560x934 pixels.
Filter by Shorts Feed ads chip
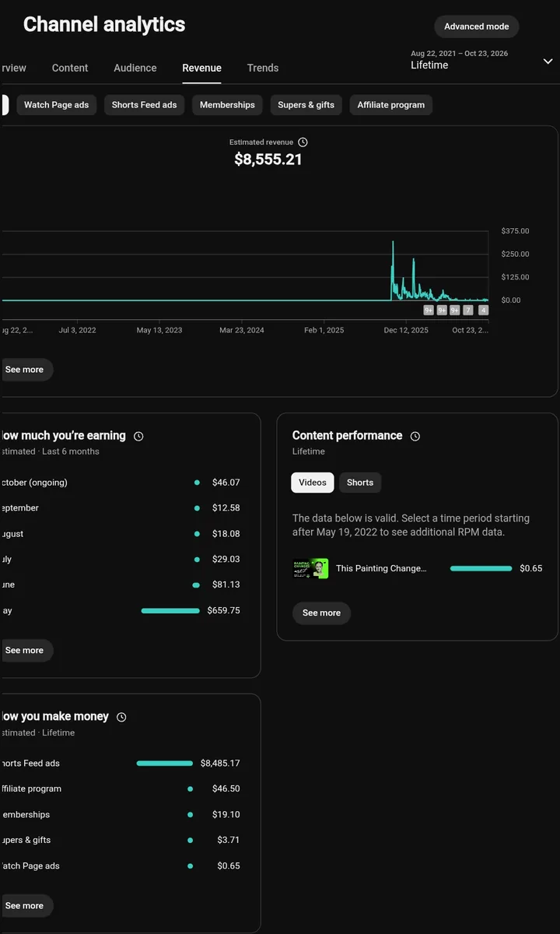point(144,105)
